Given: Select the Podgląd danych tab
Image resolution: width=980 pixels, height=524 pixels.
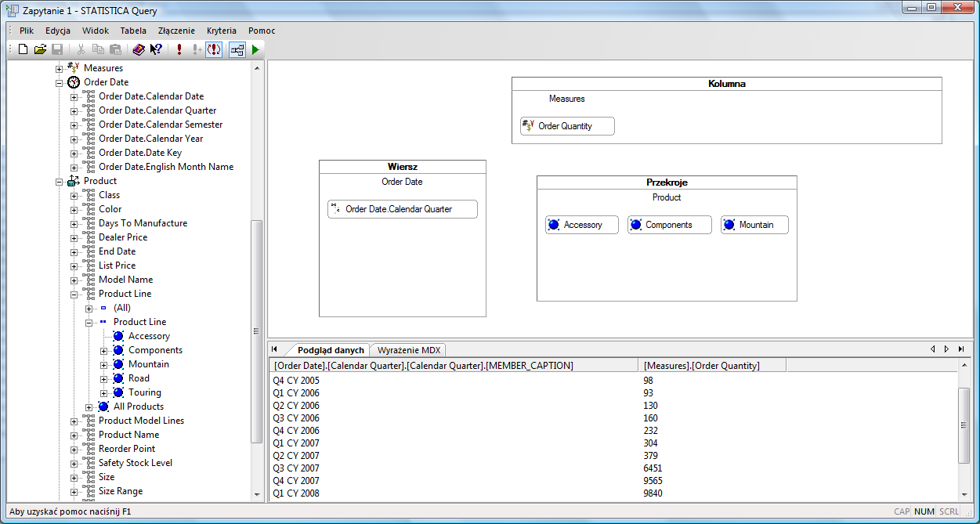Looking at the screenshot, I should [331, 350].
